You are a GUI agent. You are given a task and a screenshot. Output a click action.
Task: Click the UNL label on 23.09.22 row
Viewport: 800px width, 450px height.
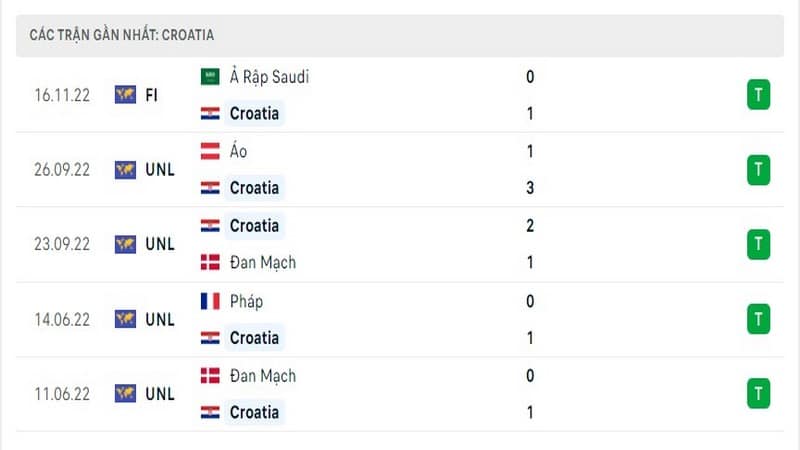pos(160,244)
